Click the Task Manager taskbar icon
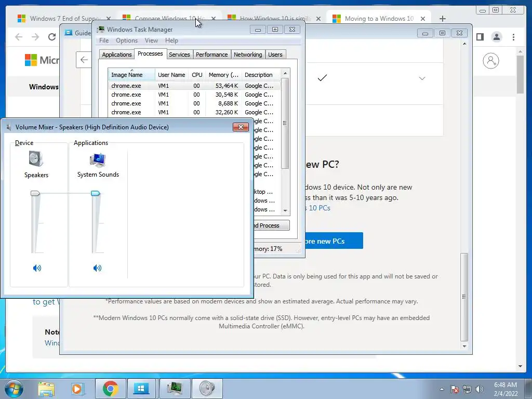Screen dimensions: 532x399 [x=175, y=389]
